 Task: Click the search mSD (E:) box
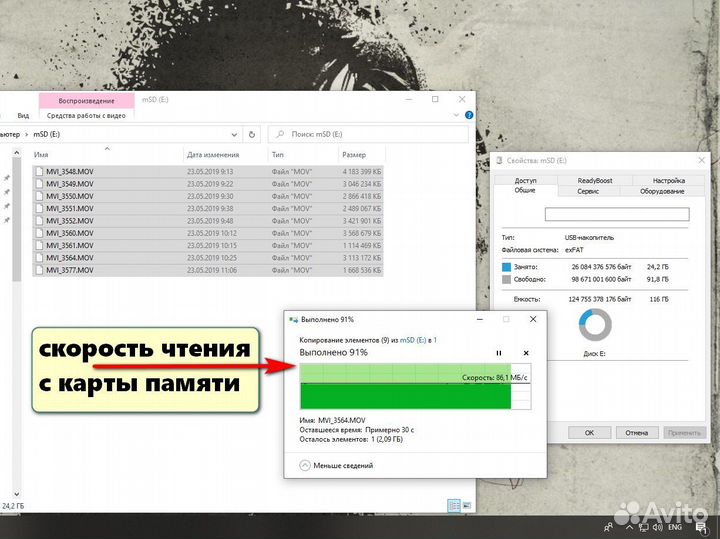click(x=368, y=135)
